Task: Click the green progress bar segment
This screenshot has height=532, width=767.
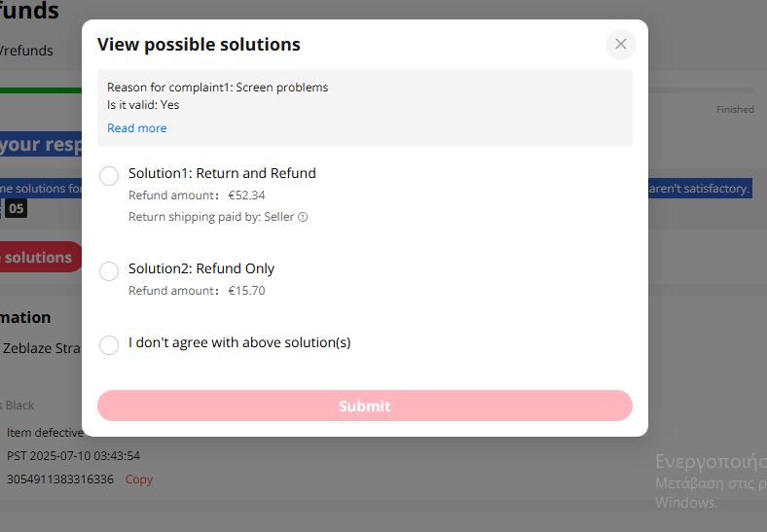Action: [x=41, y=90]
